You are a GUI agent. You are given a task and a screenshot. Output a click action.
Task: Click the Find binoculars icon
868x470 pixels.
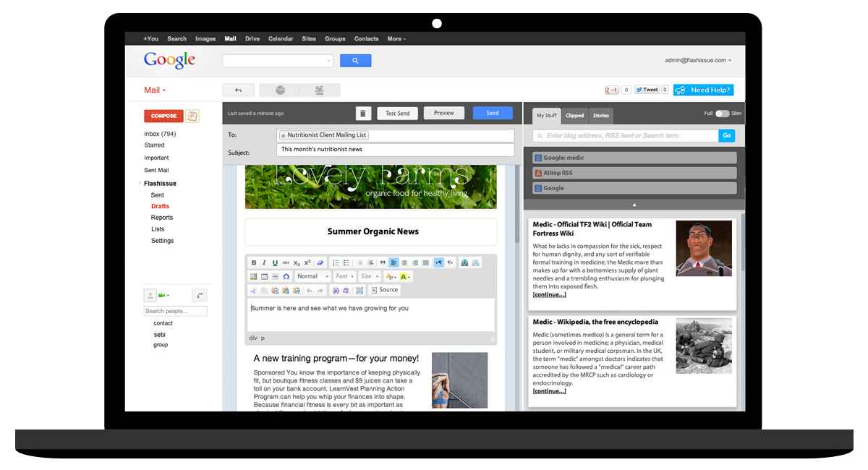[x=336, y=291]
